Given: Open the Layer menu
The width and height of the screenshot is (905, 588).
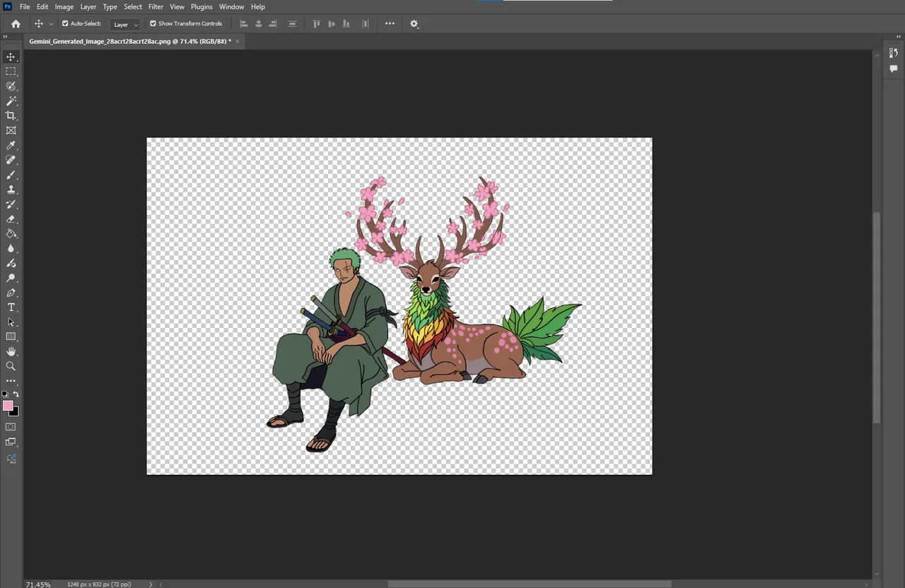Looking at the screenshot, I should click(88, 6).
